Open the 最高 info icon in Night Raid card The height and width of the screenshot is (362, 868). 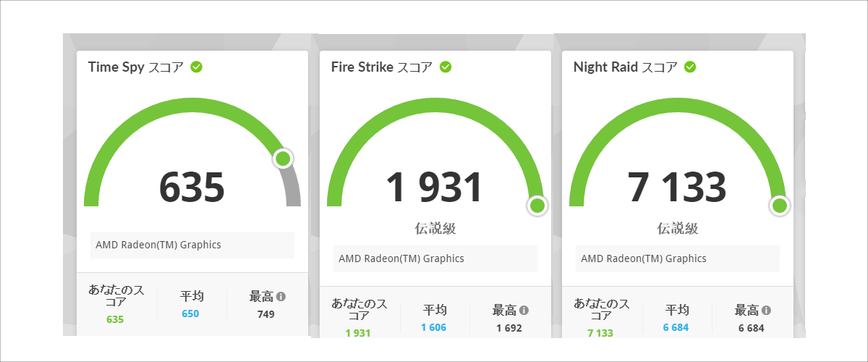pyautogui.click(x=766, y=311)
